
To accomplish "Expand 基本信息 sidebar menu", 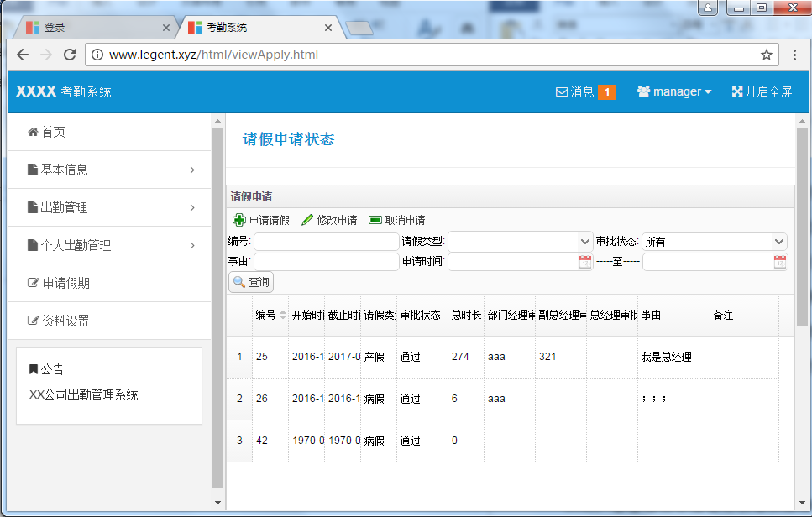I will click(x=109, y=170).
